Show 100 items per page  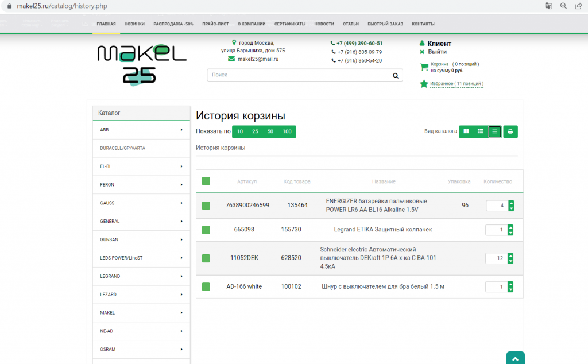(287, 131)
